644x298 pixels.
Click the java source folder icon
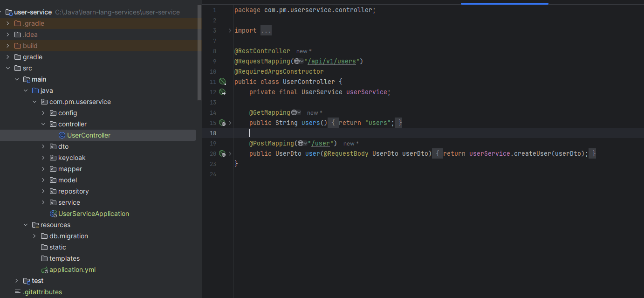pos(35,90)
